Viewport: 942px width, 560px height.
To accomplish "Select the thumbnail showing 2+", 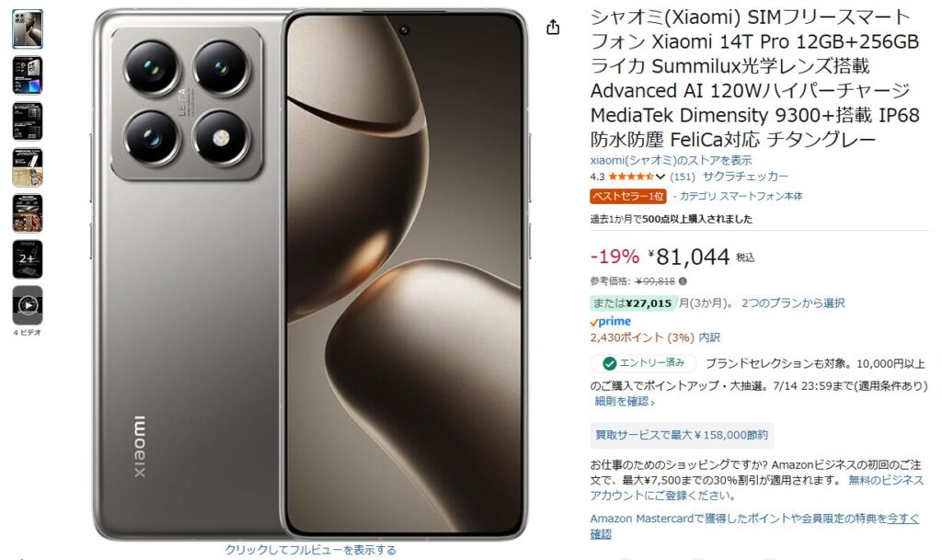I will pyautogui.click(x=28, y=259).
